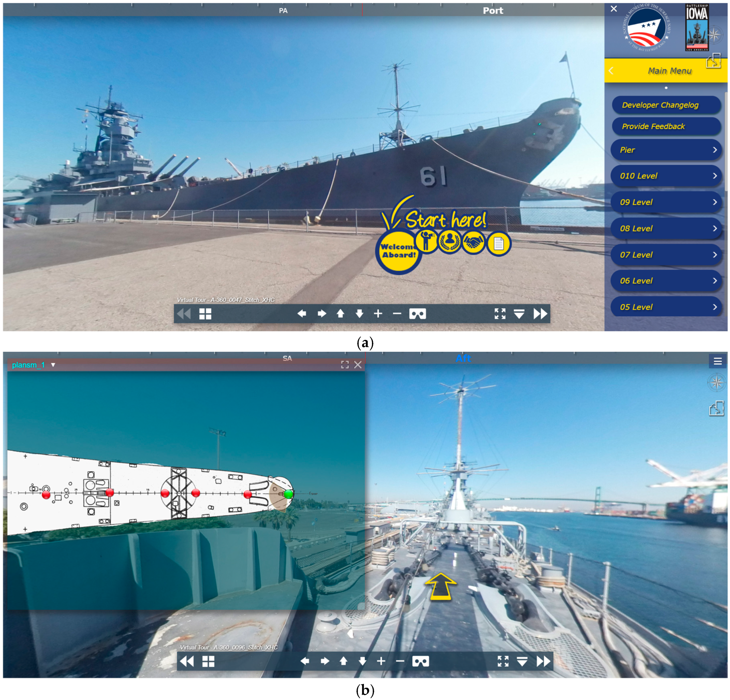Skip to next panorama in lower toolbar
The width and height of the screenshot is (730, 700).
[543, 661]
